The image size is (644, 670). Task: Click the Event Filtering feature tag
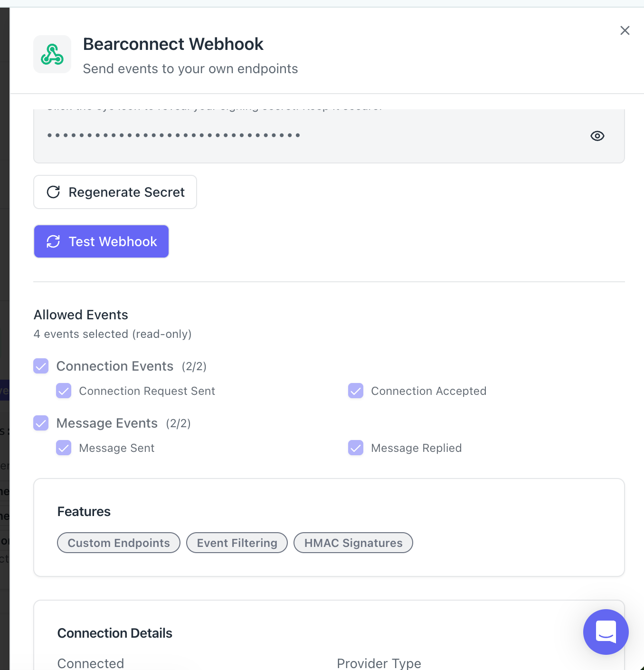237,543
